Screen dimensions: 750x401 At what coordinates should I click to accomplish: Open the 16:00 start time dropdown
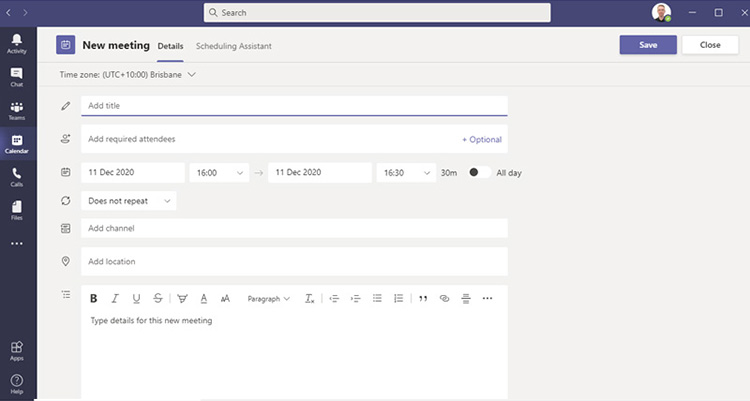click(x=219, y=172)
